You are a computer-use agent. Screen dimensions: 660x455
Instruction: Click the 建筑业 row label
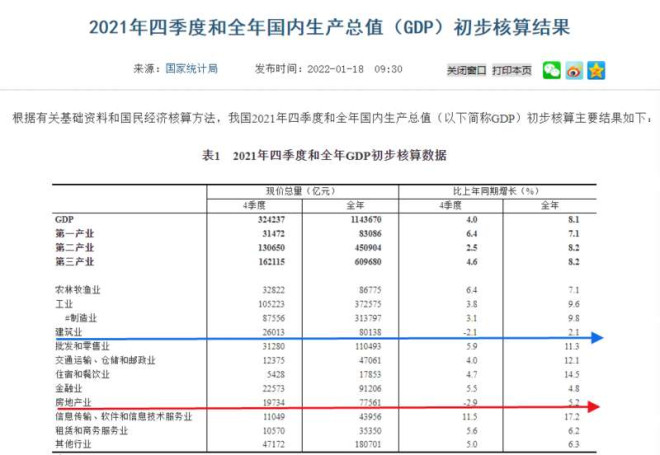(69, 332)
